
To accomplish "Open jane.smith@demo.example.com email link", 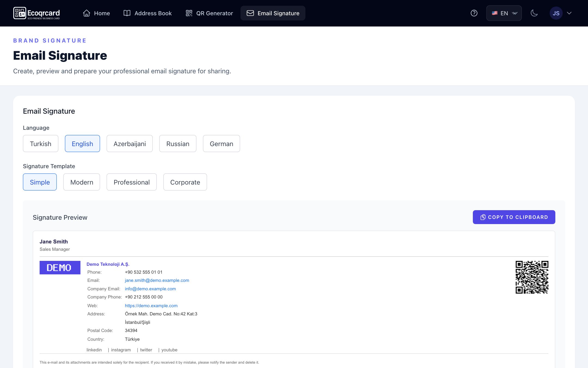I will [x=157, y=280].
